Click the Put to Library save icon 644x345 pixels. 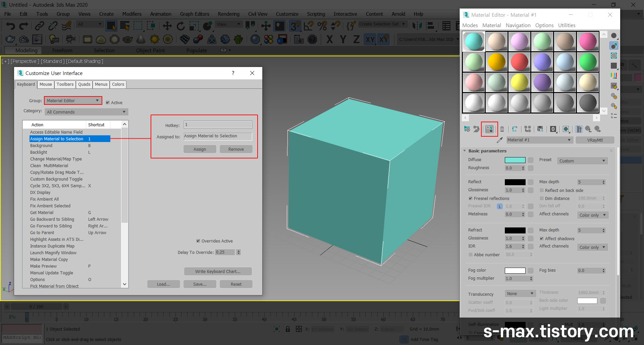(x=540, y=129)
